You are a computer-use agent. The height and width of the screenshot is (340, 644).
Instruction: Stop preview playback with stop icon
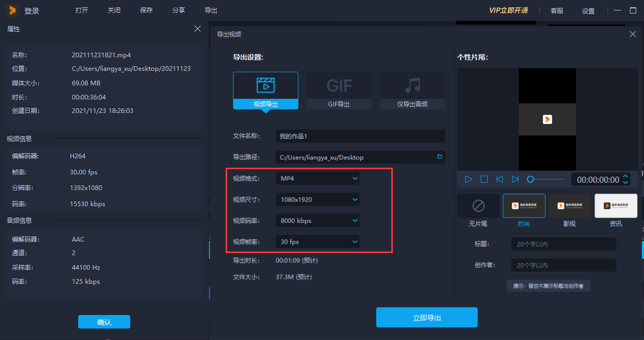coord(484,179)
